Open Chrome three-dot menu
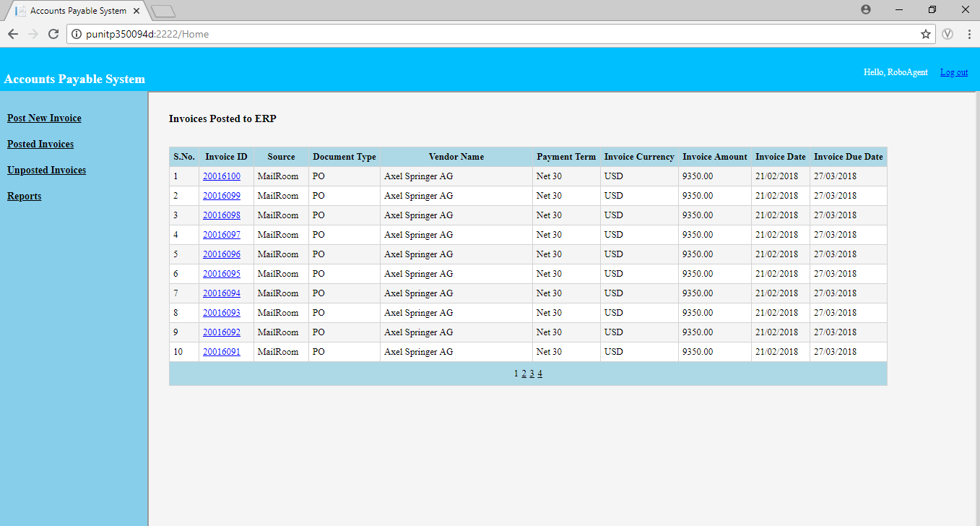This screenshot has width=980, height=526. pos(969,34)
